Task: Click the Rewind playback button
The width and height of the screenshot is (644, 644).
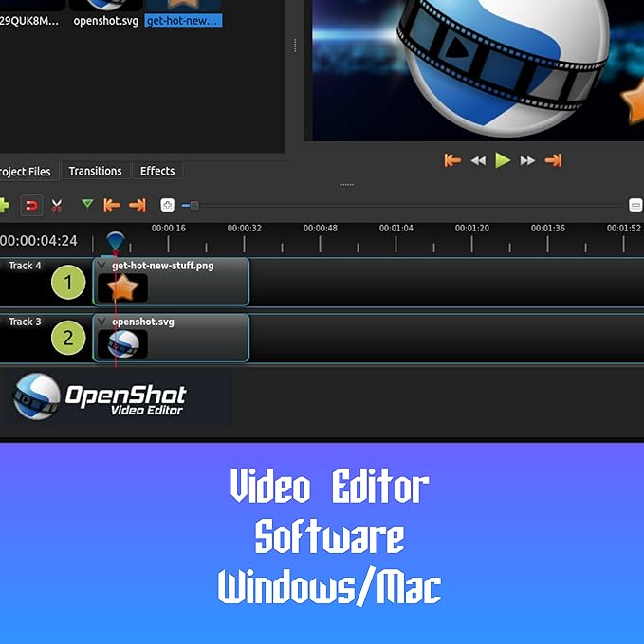Action: (478, 160)
